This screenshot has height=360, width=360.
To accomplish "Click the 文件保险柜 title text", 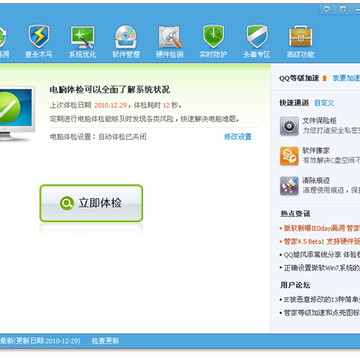I will tap(319, 121).
